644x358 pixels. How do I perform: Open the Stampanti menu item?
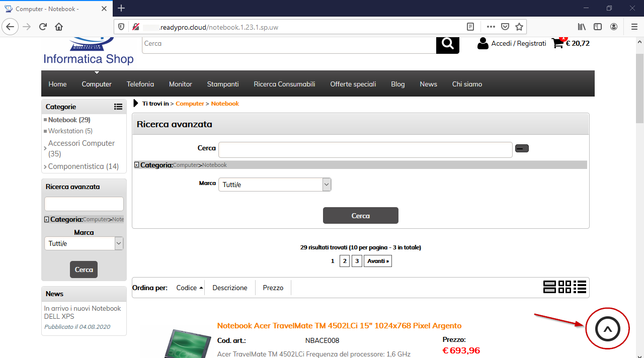pyautogui.click(x=223, y=84)
